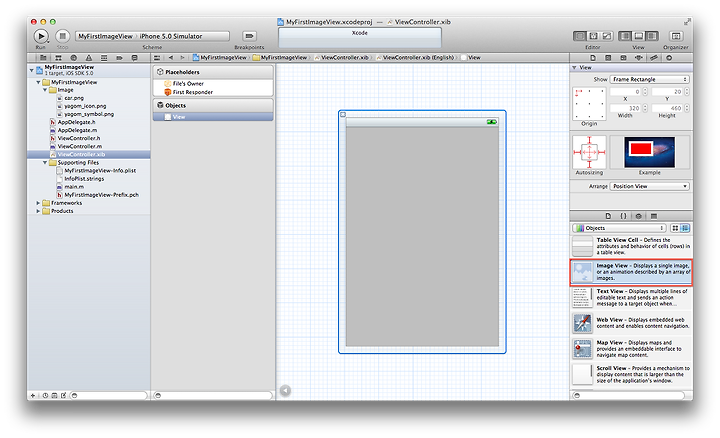This screenshot has height=438, width=720.
Task: Click the add file plus button in navigator
Action: click(33, 395)
